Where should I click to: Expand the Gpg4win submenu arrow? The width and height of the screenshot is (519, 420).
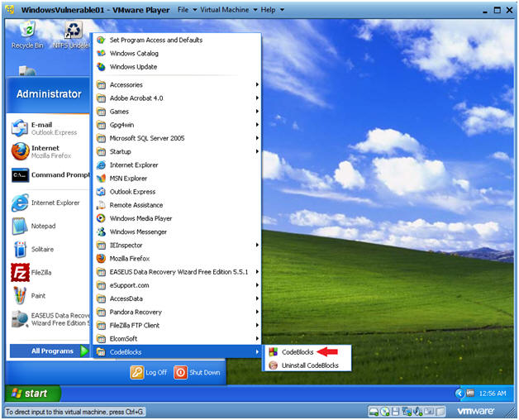coord(257,125)
